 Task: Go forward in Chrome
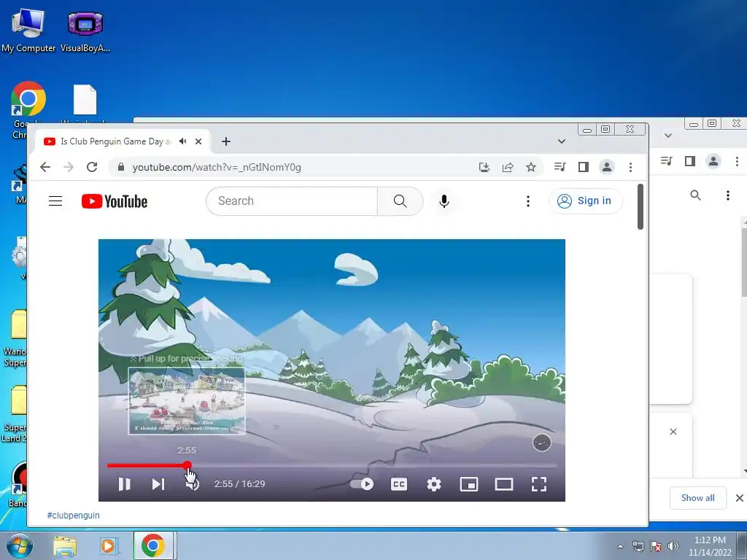(x=69, y=167)
